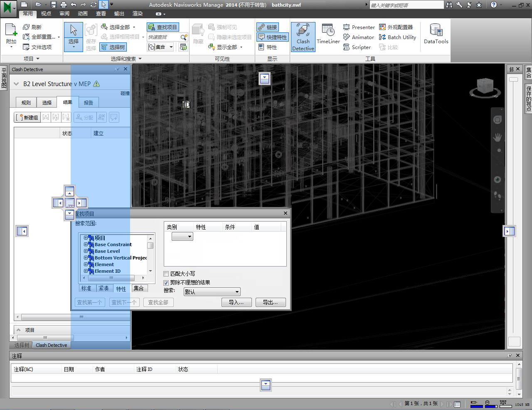The width and height of the screenshot is (532, 410).
Task: Click the keyword search box in title bar
Action: tap(407, 5)
